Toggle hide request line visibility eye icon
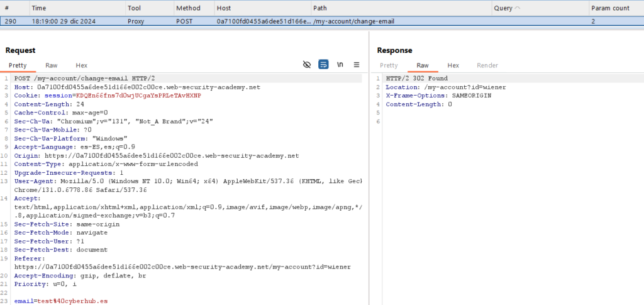 pyautogui.click(x=306, y=64)
